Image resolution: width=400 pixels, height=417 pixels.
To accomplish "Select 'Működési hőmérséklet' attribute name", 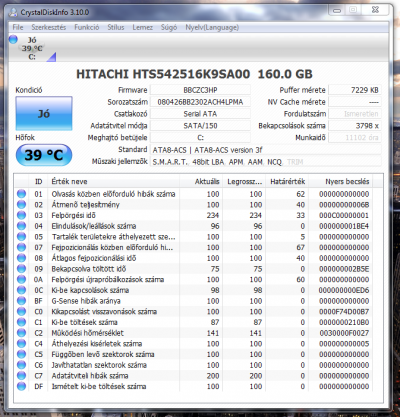I will (87, 333).
